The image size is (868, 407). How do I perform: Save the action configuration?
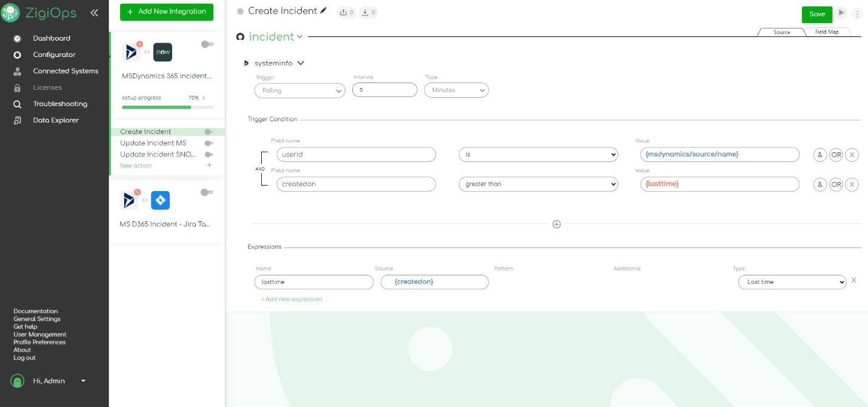[x=817, y=15]
